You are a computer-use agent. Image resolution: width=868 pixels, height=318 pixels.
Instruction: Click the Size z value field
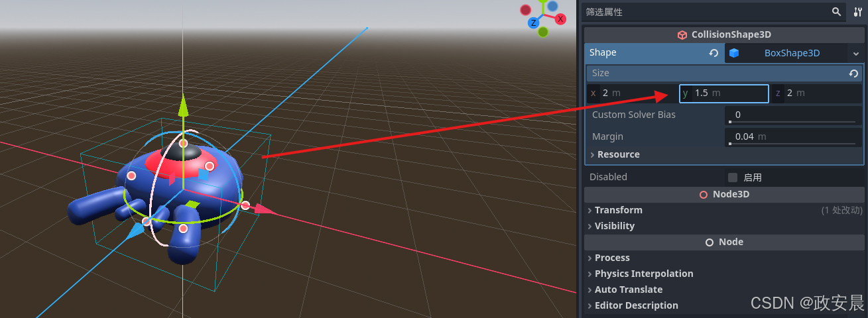click(x=817, y=93)
